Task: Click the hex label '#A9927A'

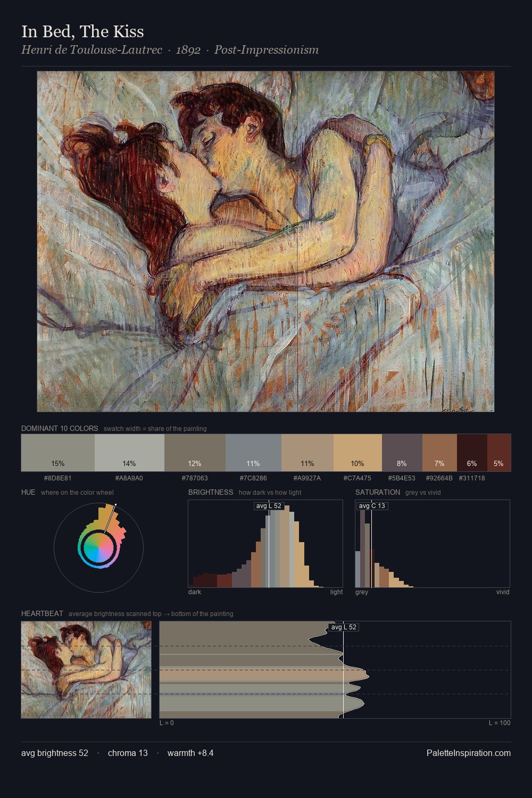Action: click(x=307, y=478)
